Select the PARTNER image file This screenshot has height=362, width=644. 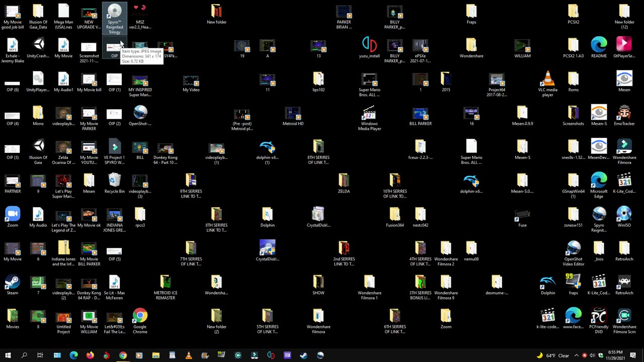[13, 184]
